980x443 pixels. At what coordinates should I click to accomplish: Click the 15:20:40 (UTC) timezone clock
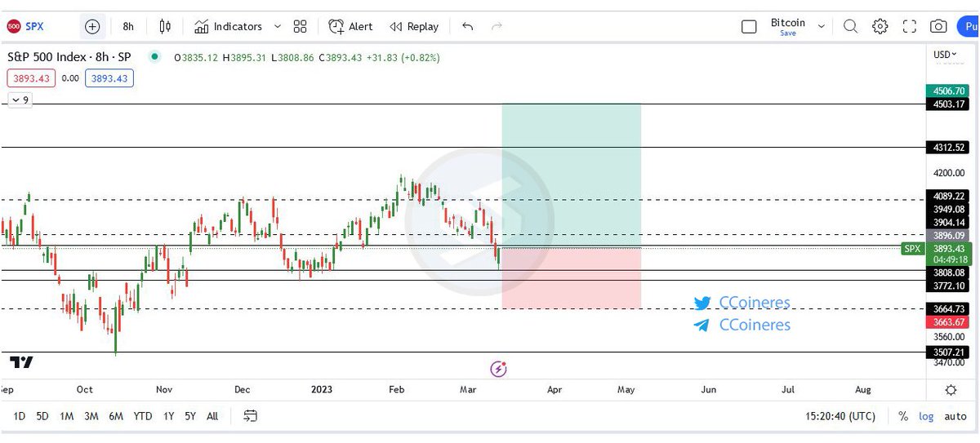tap(840, 416)
